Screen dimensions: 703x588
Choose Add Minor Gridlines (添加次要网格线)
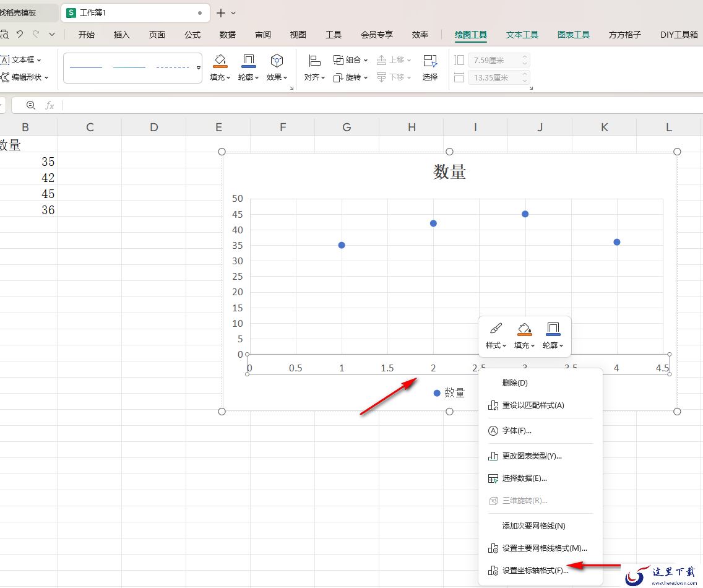(540, 525)
